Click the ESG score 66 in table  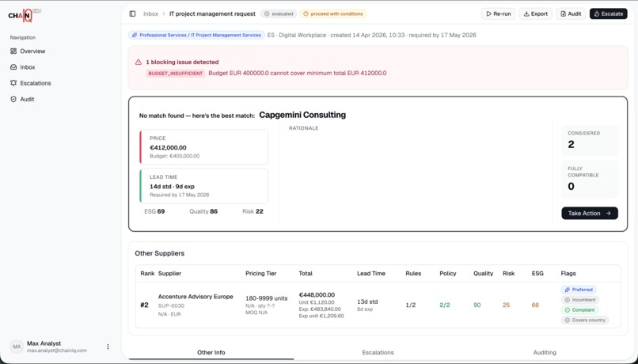[x=535, y=305]
